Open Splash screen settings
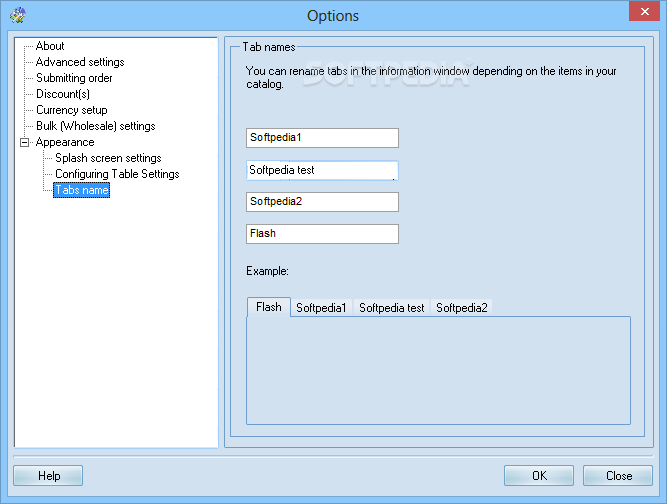Viewport: 667px width, 504px height. coord(108,158)
